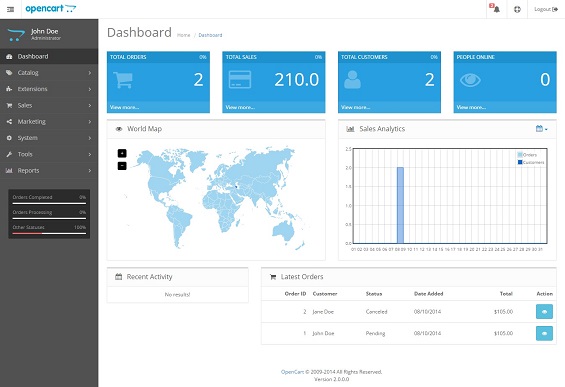Expand the System chevron arrow

tap(90, 138)
